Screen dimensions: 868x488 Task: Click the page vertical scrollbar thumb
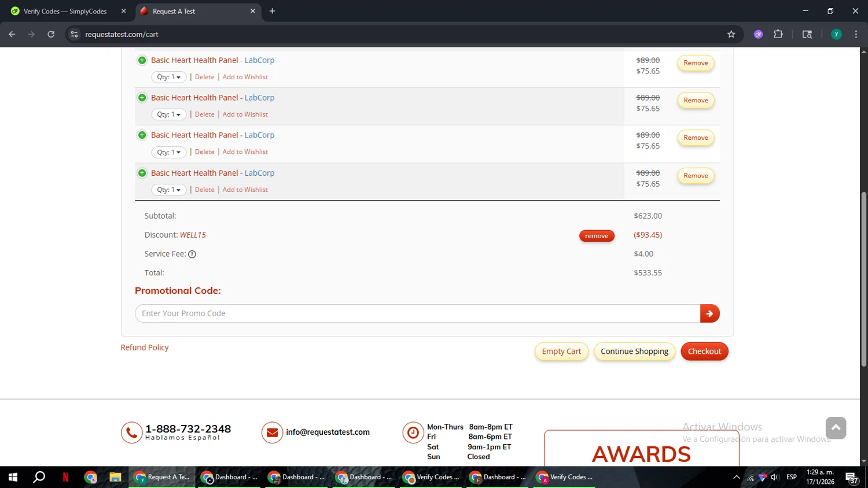pos(864,279)
